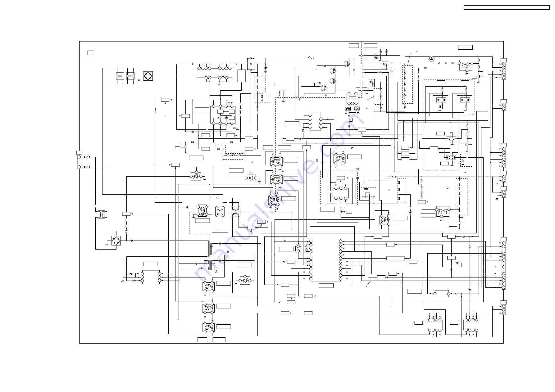Click the inductor coil symbol
555x392 pixels.
pos(155,110)
